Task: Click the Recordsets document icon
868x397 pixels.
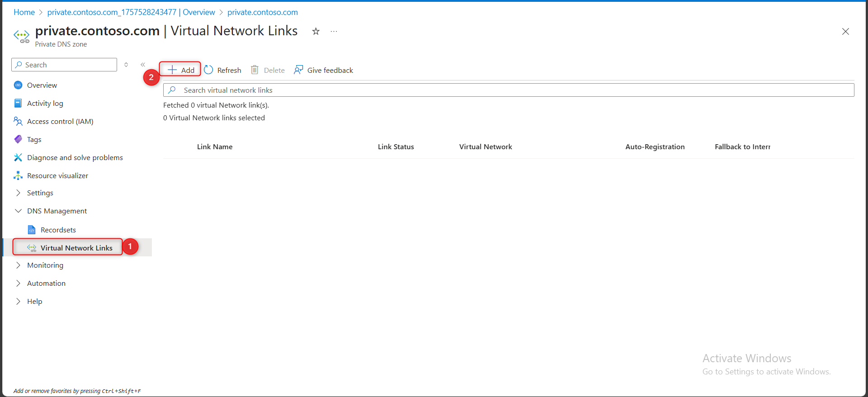Action: tap(32, 230)
